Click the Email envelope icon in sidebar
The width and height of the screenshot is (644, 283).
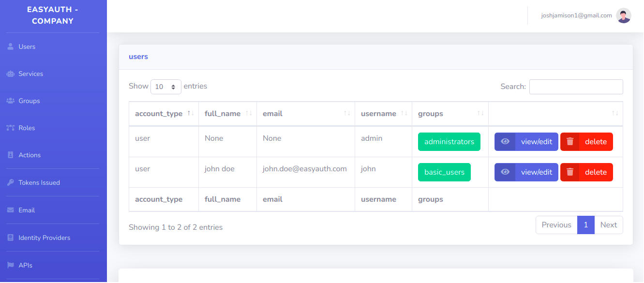coord(10,210)
